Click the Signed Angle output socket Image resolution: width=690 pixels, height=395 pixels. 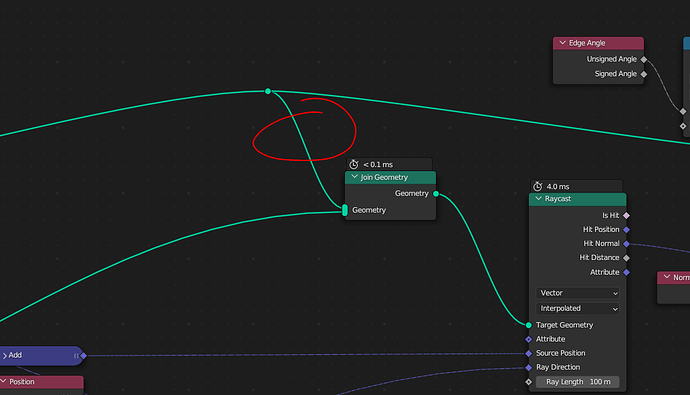(644, 74)
